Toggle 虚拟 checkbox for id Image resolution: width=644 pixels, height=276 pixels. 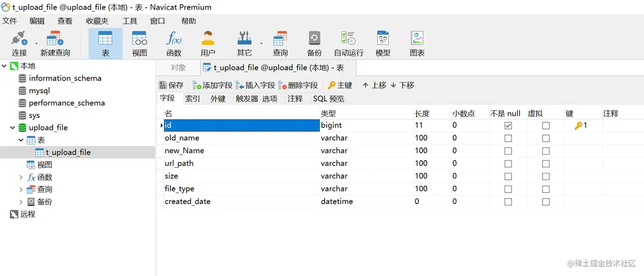coord(546,126)
